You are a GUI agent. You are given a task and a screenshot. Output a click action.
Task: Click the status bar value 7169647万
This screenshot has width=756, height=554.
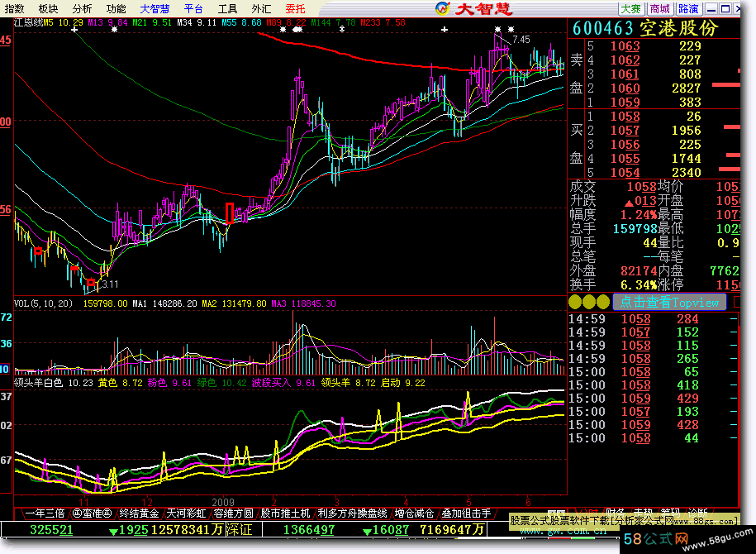click(452, 530)
